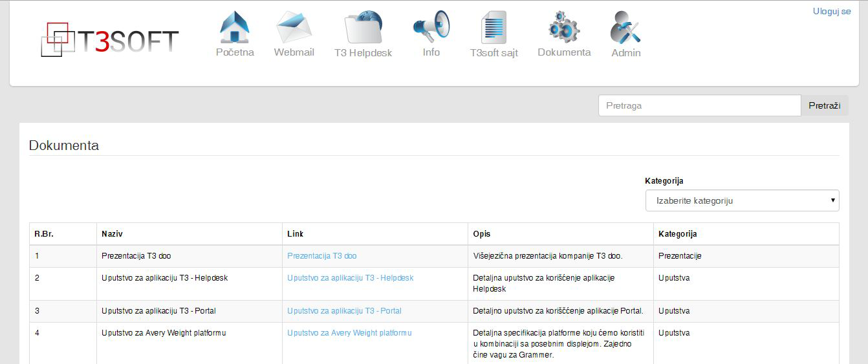Click Naziv cell 'Uputstvo za aplikaciju T3 - Portal'

(158, 311)
